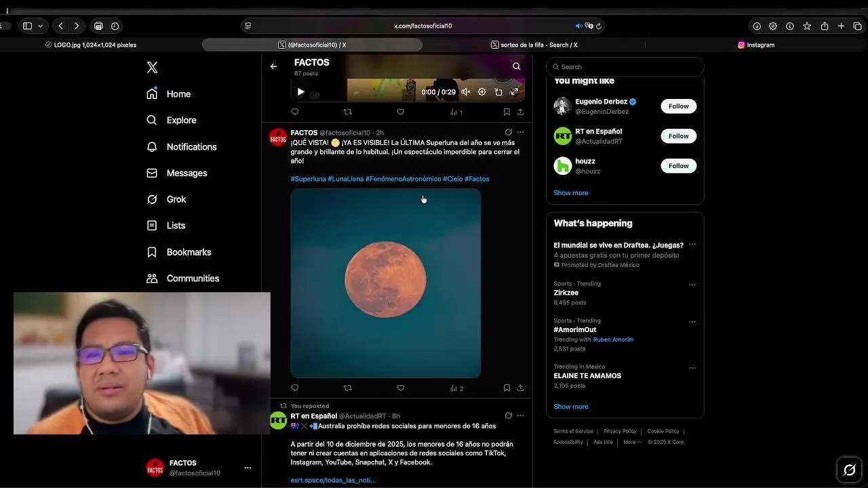868x488 pixels.
Task: Open the supermoon image
Action: pos(386,283)
